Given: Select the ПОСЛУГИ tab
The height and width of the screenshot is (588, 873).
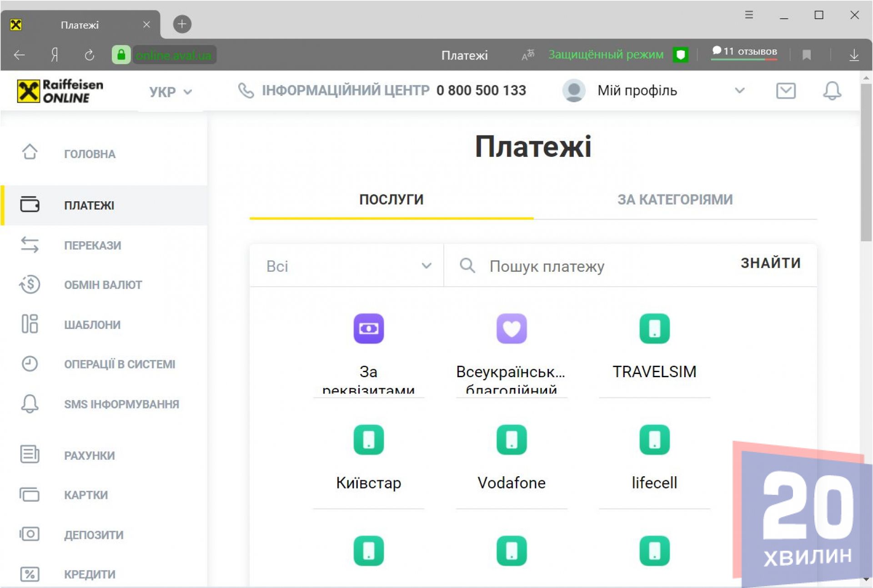Looking at the screenshot, I should click(x=391, y=199).
